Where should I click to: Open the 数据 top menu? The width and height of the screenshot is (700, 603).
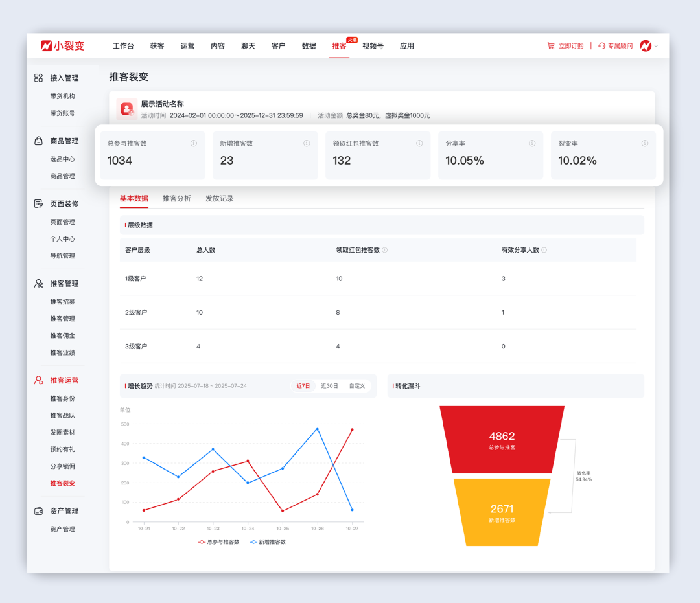tap(309, 46)
